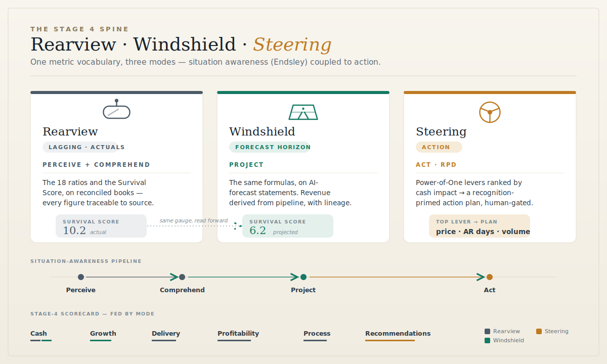Open the Growth scorecard item
The image size is (607, 364).
point(103,335)
